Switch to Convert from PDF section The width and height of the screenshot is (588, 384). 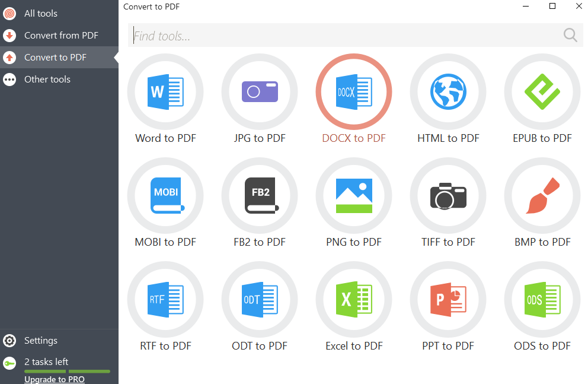[x=59, y=35]
